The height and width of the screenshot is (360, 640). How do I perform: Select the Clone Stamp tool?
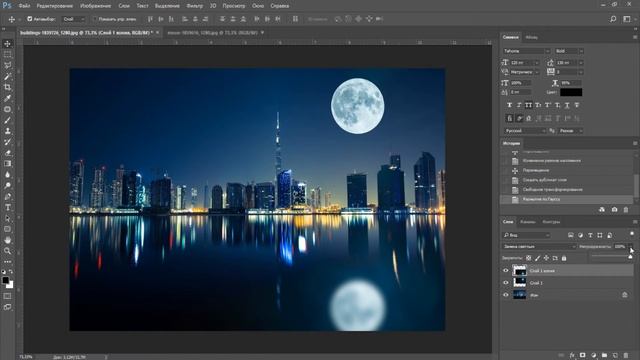click(7, 131)
